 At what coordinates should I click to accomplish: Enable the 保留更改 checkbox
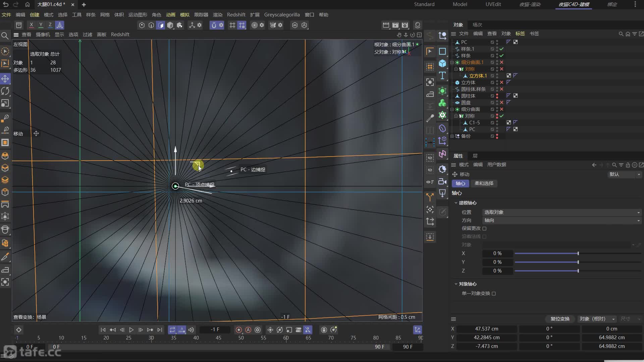point(484,229)
